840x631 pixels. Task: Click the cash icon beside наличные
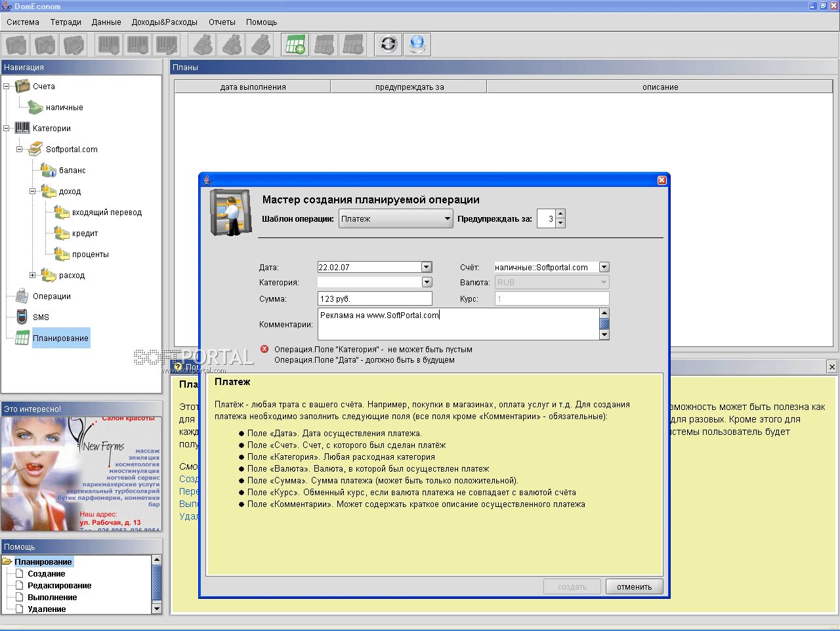(x=35, y=107)
